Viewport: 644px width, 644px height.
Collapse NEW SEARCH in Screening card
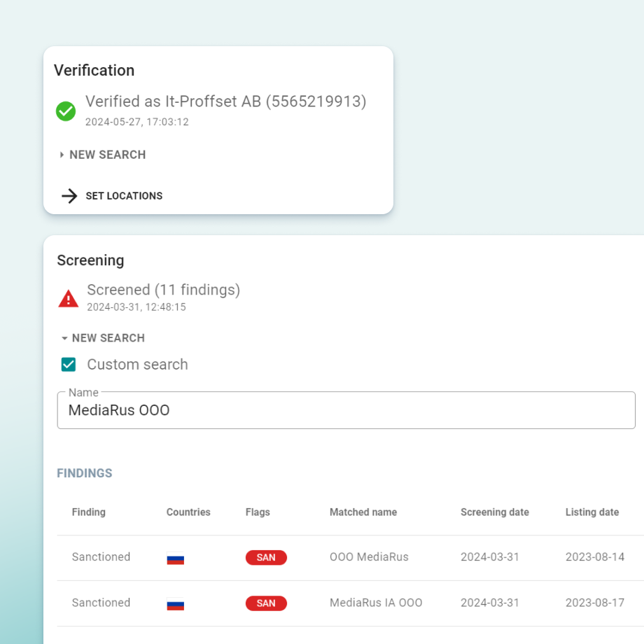[103, 338]
